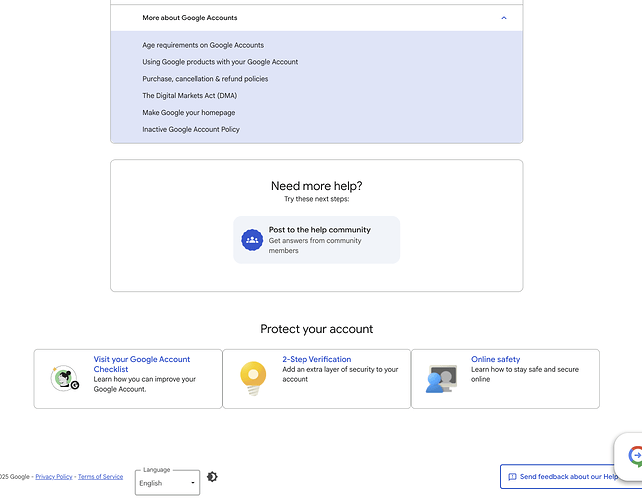Open Visit your Google Account Checklist link
The image size is (642, 500).
tap(142, 364)
